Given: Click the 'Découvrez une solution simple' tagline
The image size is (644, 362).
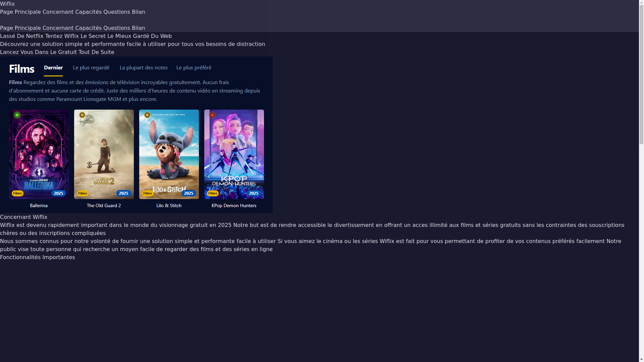Looking at the screenshot, I should coord(132,44).
